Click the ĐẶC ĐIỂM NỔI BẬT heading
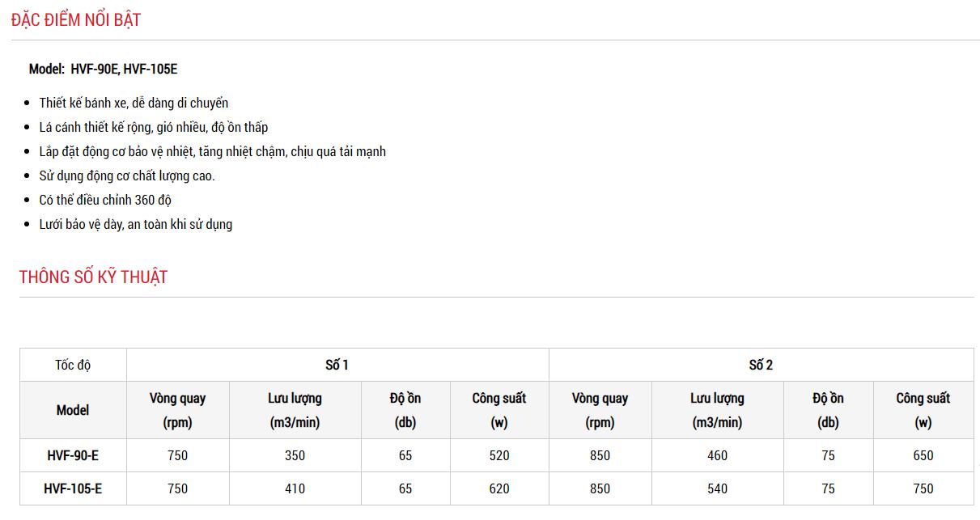 point(76,20)
